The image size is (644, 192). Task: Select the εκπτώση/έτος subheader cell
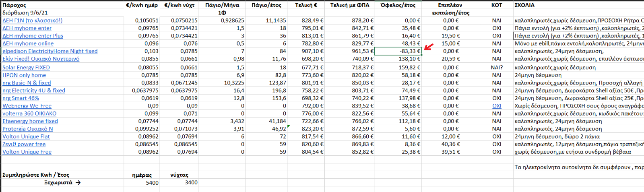tap(450, 13)
